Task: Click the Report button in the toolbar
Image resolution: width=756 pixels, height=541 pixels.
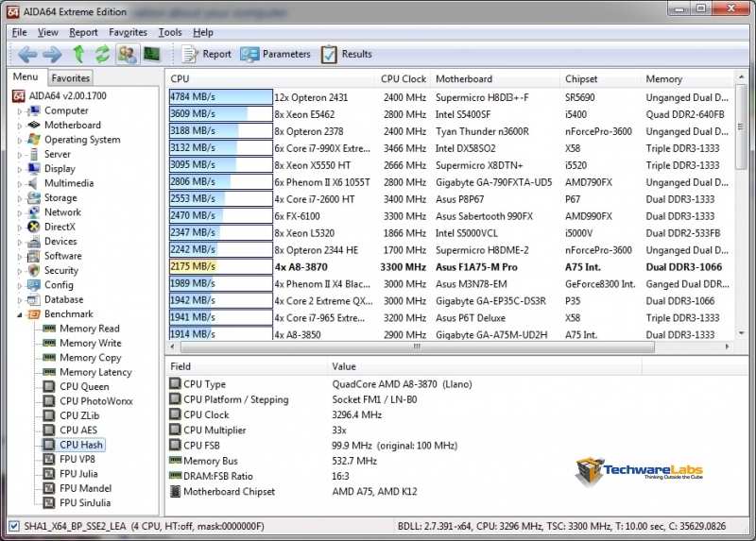Action: 206,54
